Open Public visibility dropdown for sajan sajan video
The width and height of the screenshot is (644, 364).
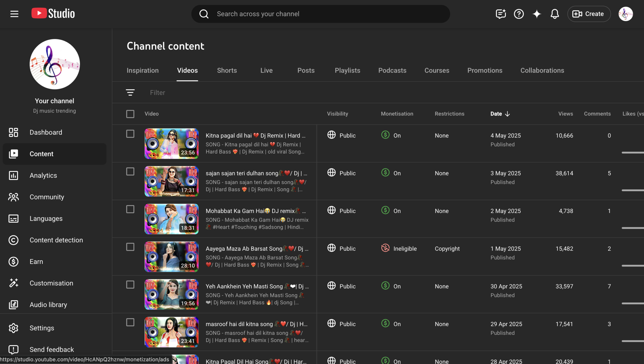342,173
